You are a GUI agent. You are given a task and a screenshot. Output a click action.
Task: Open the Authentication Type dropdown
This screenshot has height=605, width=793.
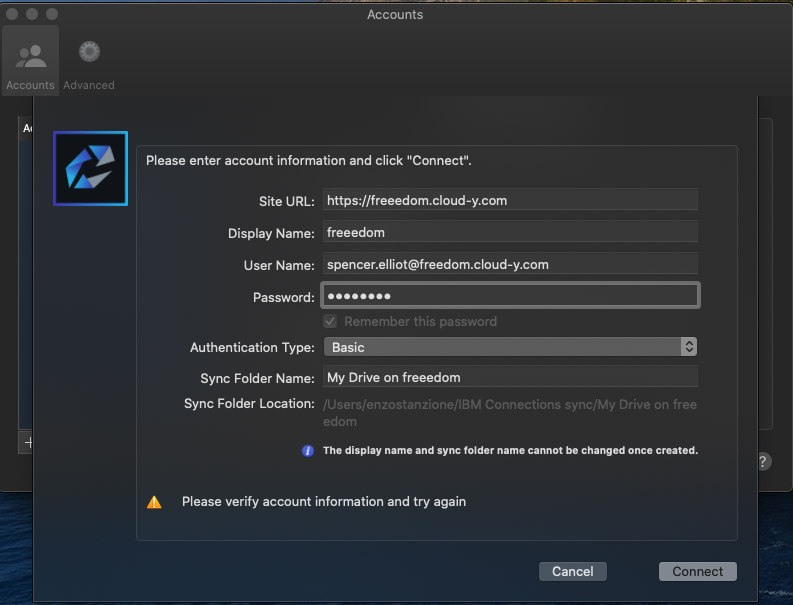click(x=509, y=347)
